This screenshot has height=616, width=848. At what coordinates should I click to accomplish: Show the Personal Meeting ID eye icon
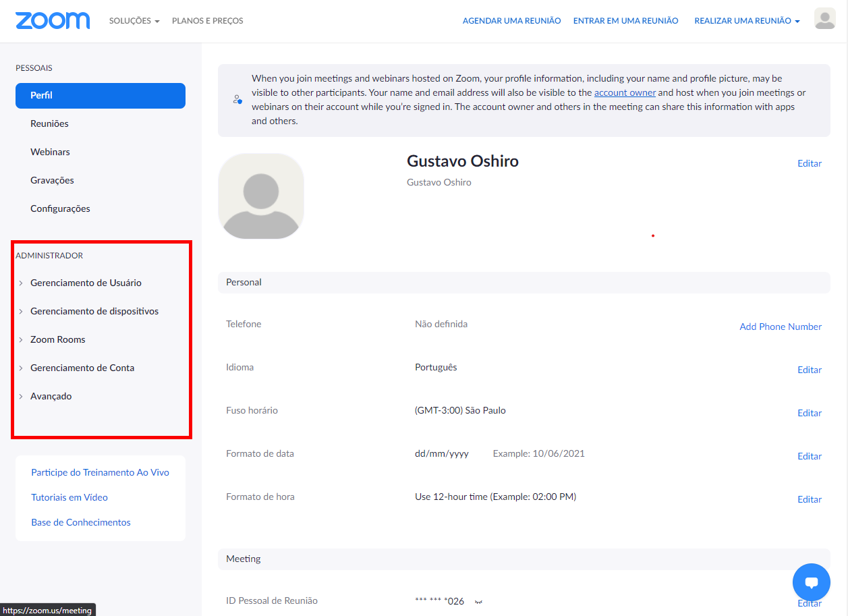click(x=479, y=601)
